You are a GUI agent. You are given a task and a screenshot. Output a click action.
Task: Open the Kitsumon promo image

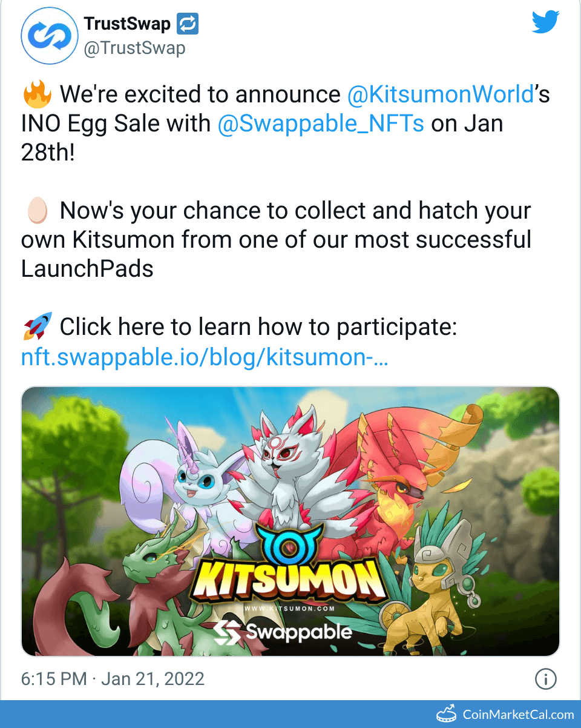point(290,521)
